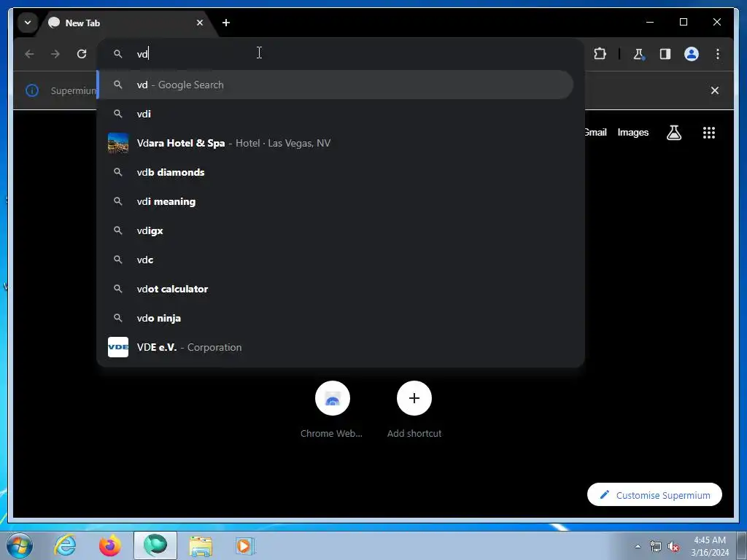Open the Windows Start menu

19,545
